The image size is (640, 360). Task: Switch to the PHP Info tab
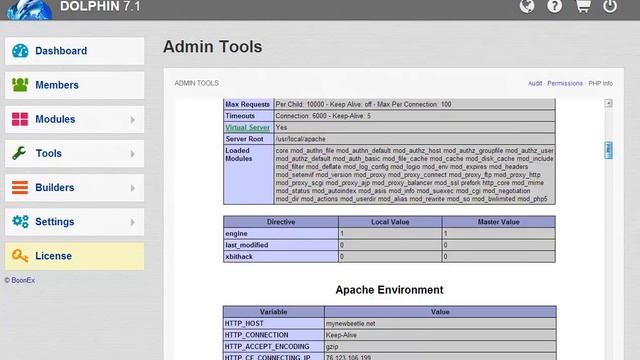tap(600, 83)
